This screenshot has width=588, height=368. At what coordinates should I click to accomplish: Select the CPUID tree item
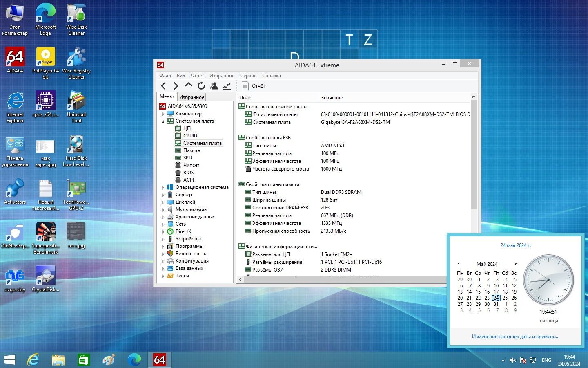(190, 136)
